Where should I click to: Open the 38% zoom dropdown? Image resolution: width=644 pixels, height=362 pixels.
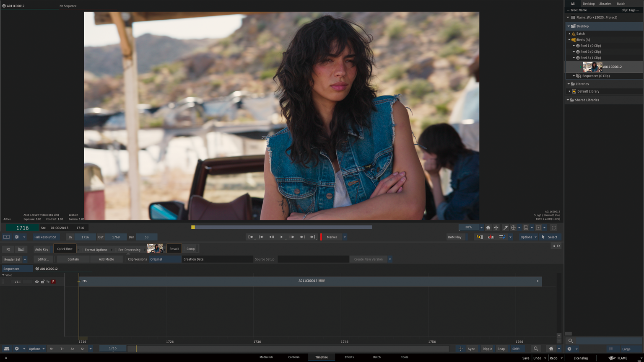481,228
